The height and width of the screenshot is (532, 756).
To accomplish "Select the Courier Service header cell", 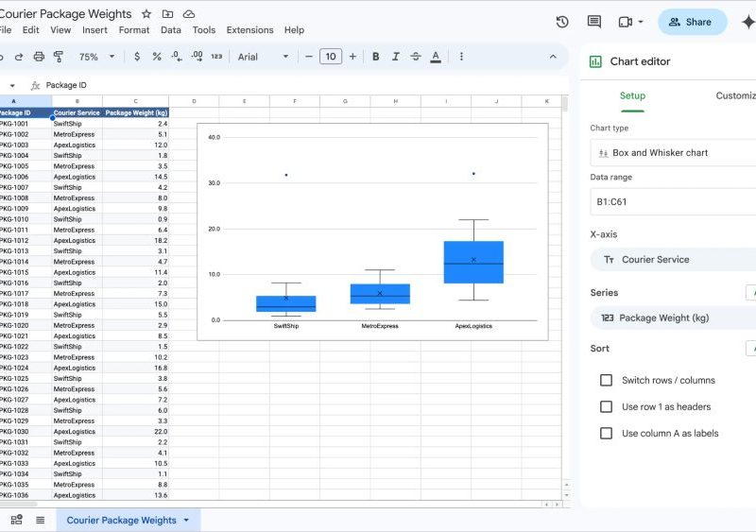I will point(77,112).
